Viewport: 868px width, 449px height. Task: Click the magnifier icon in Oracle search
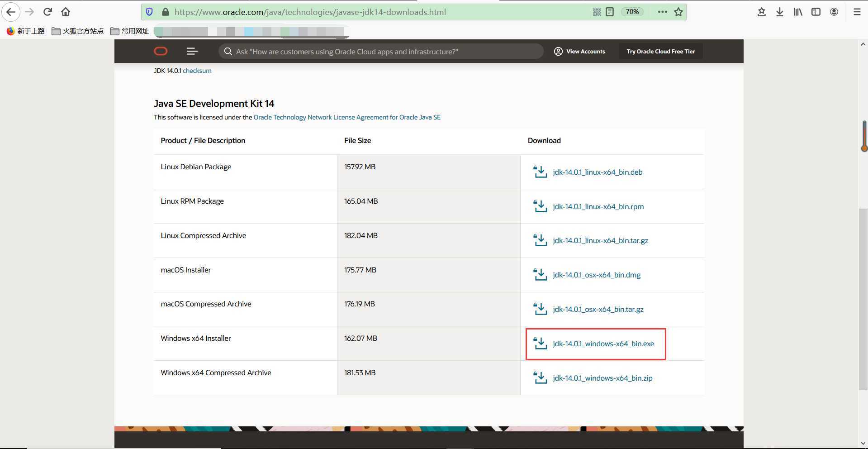(228, 51)
